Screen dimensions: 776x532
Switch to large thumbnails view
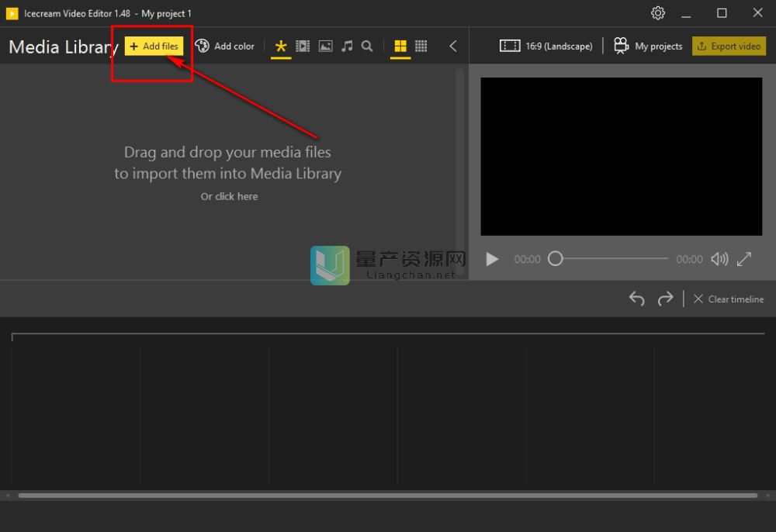point(400,46)
